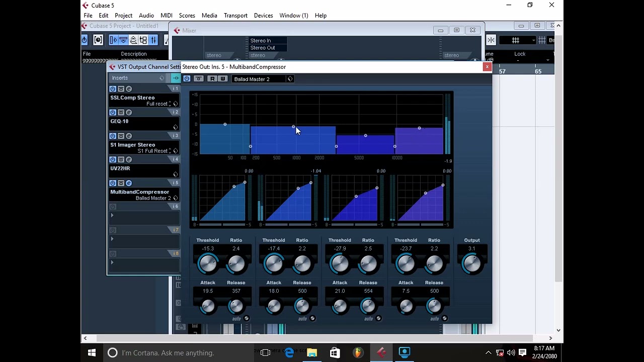Toggle the Inserts bypass-all button in cyan
The width and height of the screenshot is (644, 362).
click(175, 78)
